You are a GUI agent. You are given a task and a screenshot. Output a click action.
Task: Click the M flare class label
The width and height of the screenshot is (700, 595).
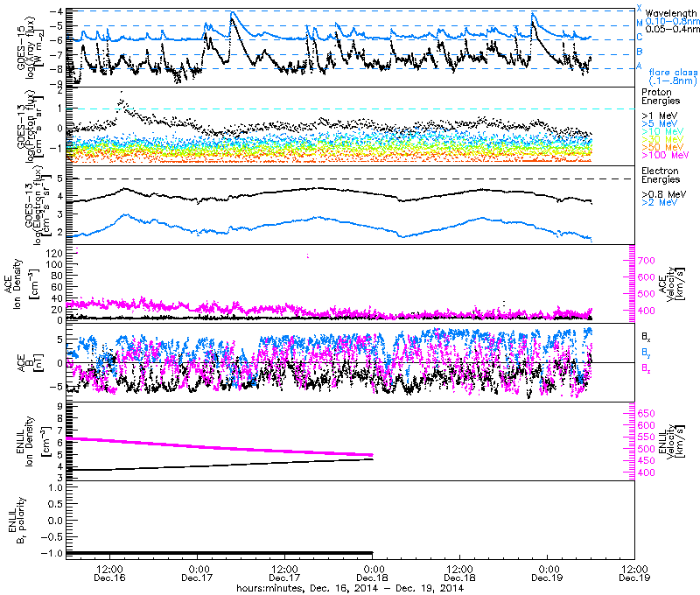click(x=640, y=24)
